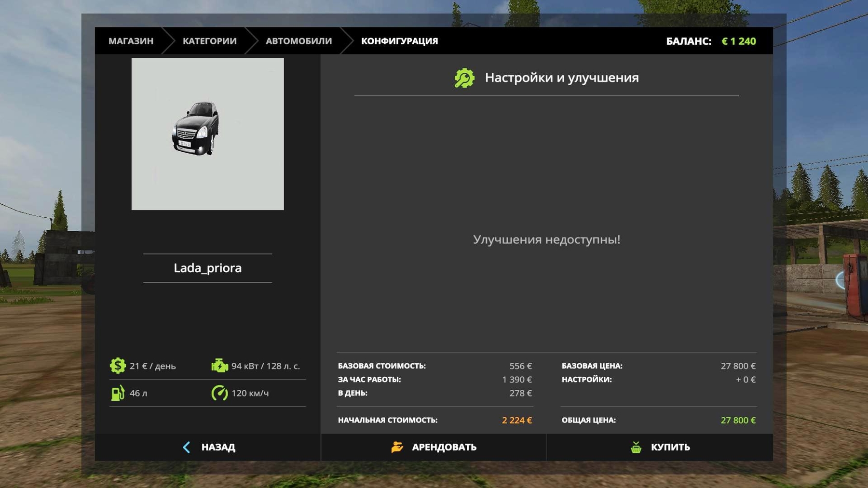
Task: Go to the Магазин breadcrumb
Action: click(131, 41)
